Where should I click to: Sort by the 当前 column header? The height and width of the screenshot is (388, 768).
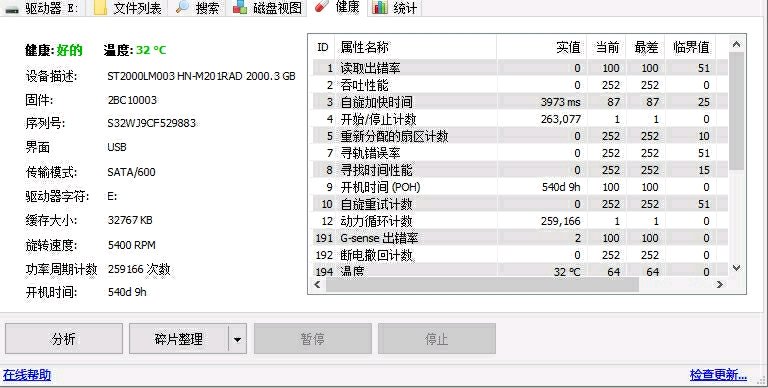(x=606, y=47)
